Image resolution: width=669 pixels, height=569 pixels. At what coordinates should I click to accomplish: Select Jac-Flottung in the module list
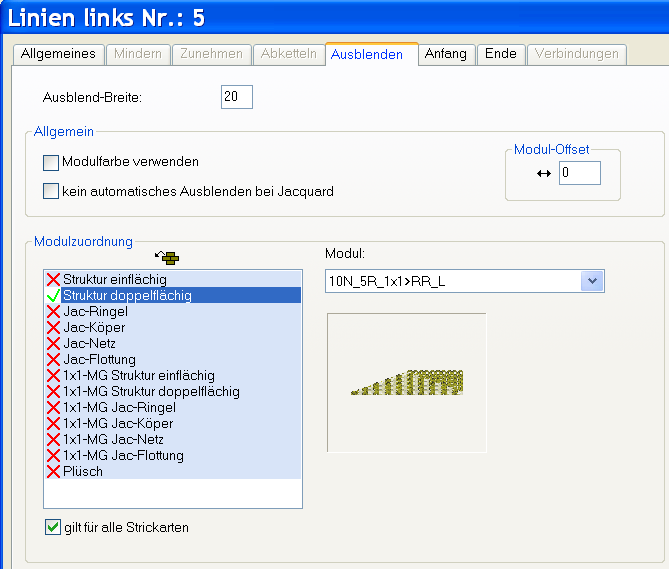[99, 359]
